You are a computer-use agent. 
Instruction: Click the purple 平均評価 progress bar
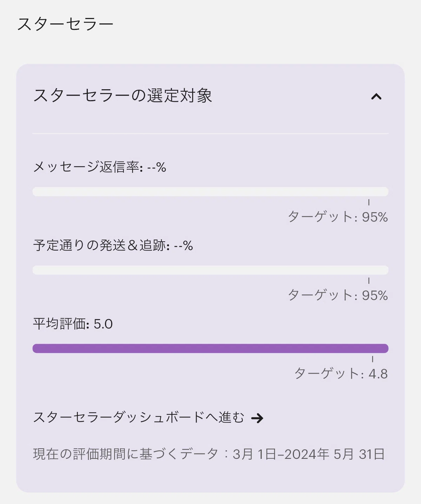pyautogui.click(x=210, y=348)
